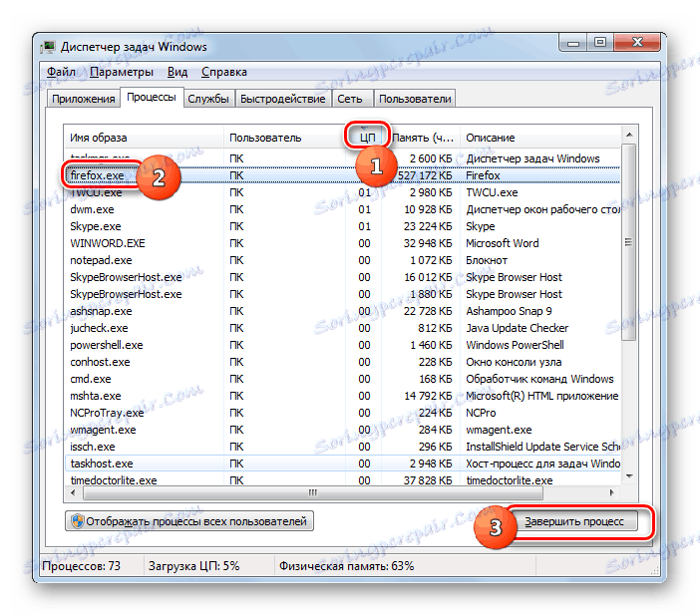Click the vertical scrollbar up arrow
This screenshot has width=700, height=616.
click(629, 135)
